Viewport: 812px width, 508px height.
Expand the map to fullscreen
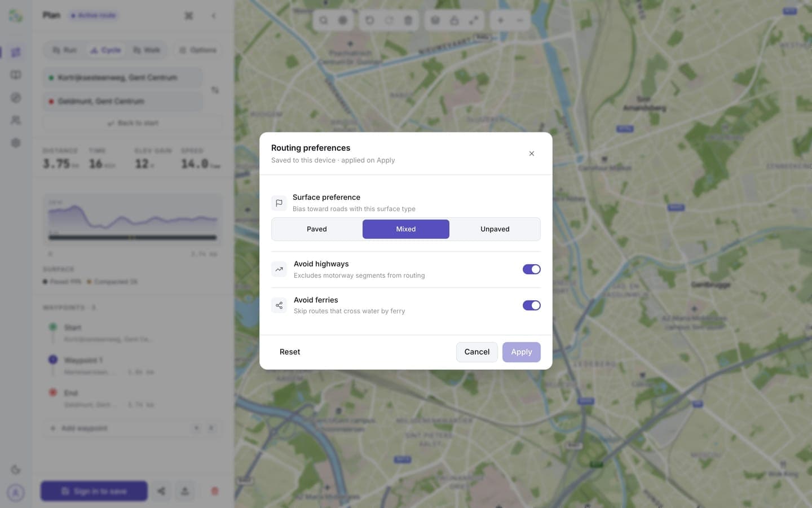tap(474, 20)
